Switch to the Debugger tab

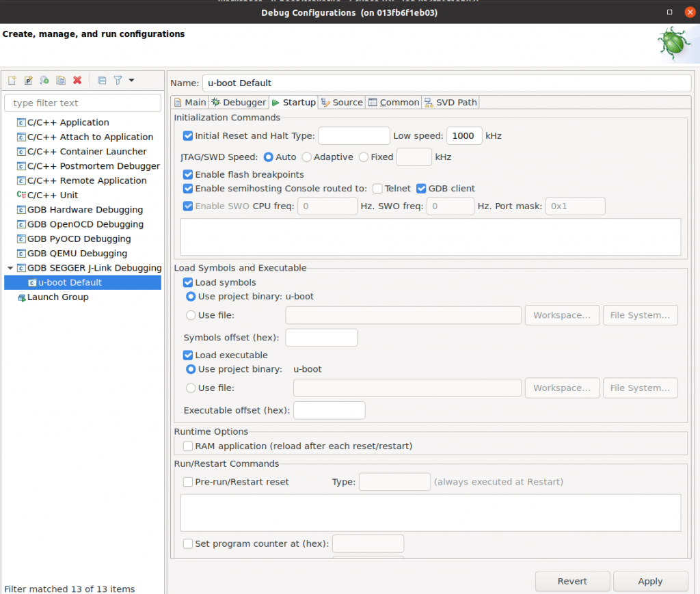pos(239,103)
